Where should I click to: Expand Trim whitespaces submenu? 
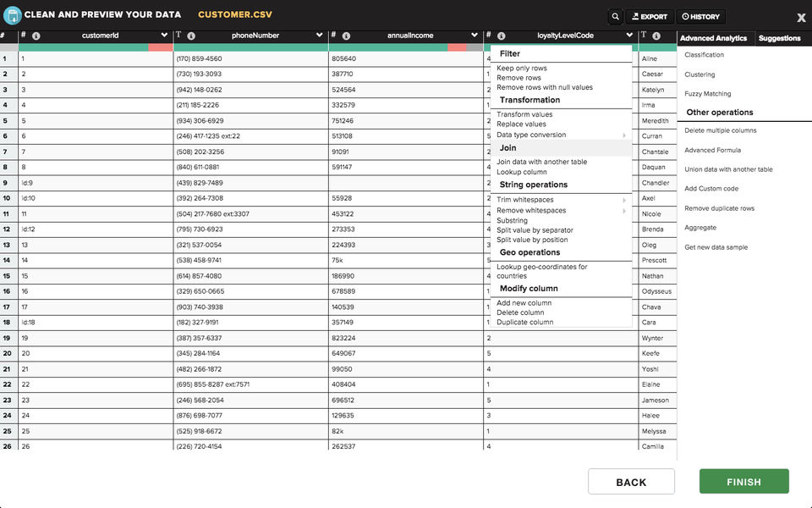pos(624,200)
